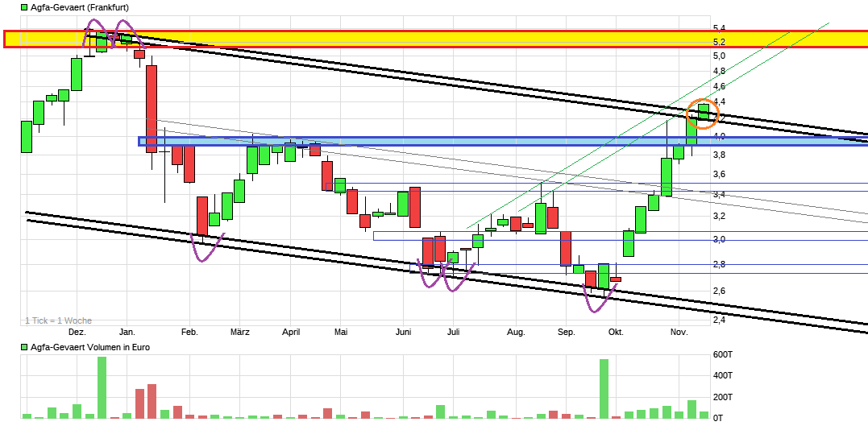Click the green legend square beside Agfa-Gevaert Volumen
This screenshot has width=868, height=430.
(24, 348)
